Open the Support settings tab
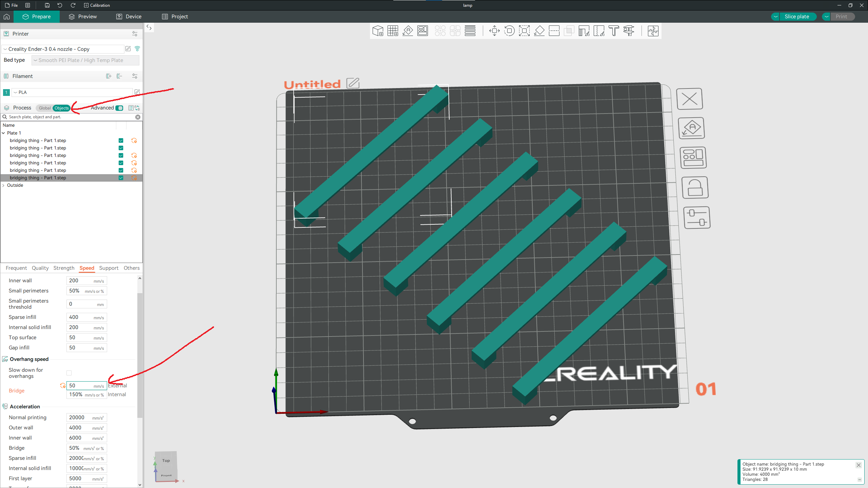This screenshot has height=488, width=868. (109, 268)
